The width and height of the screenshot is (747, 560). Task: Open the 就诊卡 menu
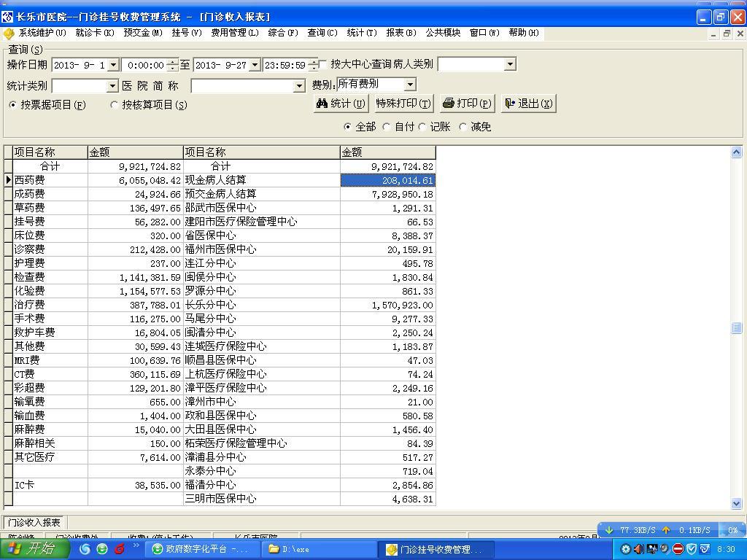point(95,33)
